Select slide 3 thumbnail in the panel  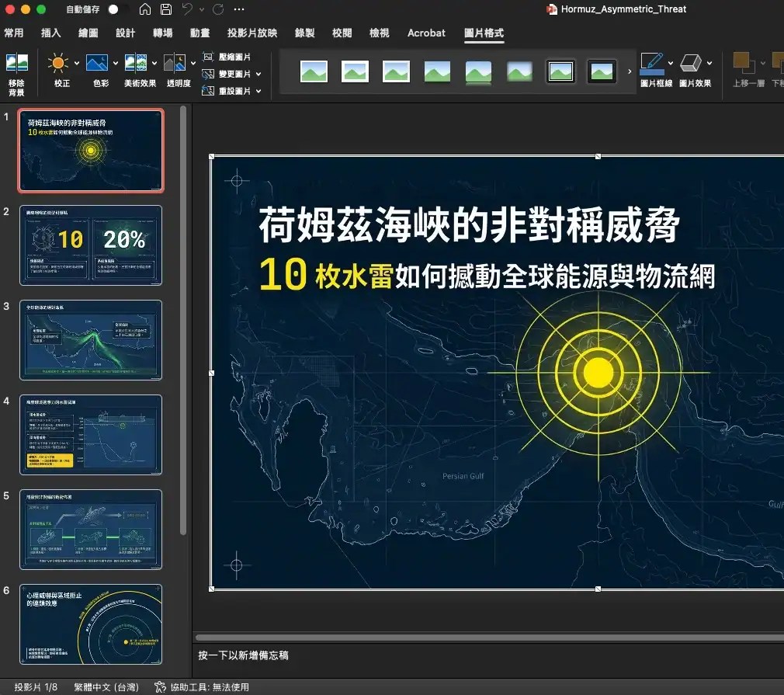coord(91,340)
